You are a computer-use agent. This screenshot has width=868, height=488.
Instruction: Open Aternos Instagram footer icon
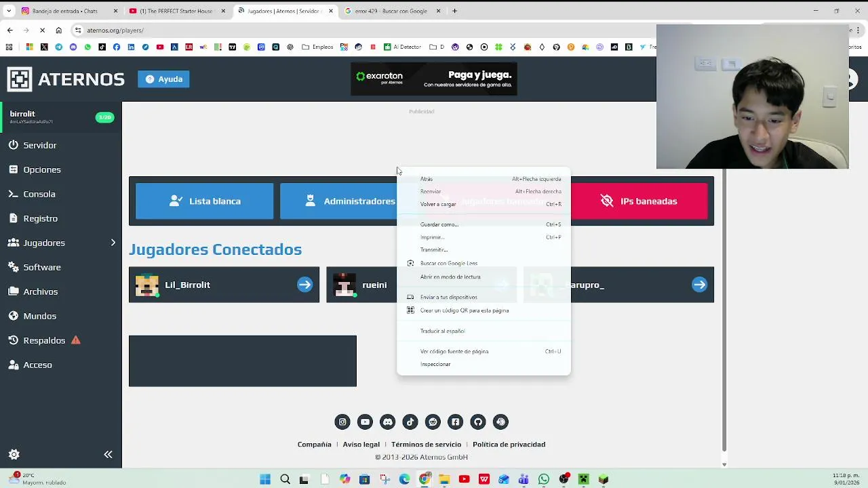[342, 422]
